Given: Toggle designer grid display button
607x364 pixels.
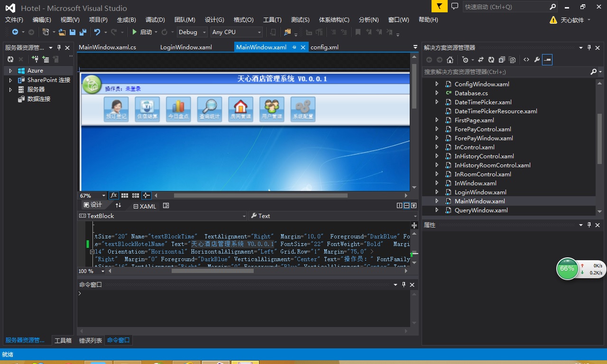Looking at the screenshot, I should [125, 195].
